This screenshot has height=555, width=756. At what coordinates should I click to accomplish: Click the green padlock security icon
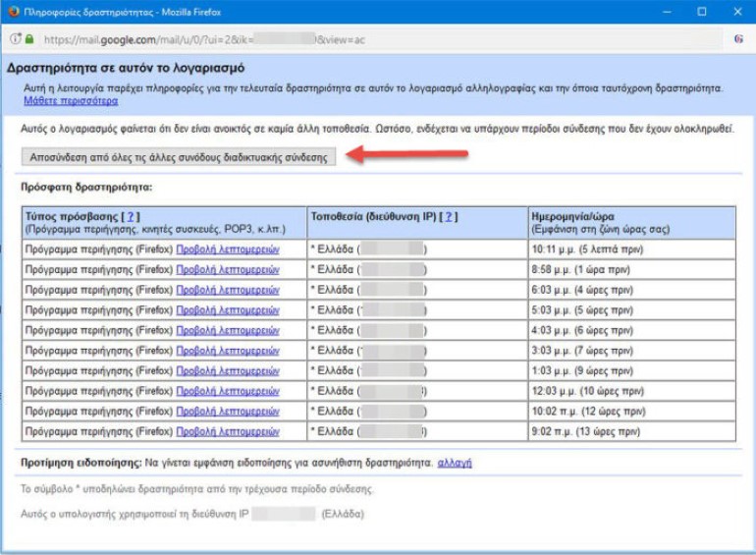(28, 39)
